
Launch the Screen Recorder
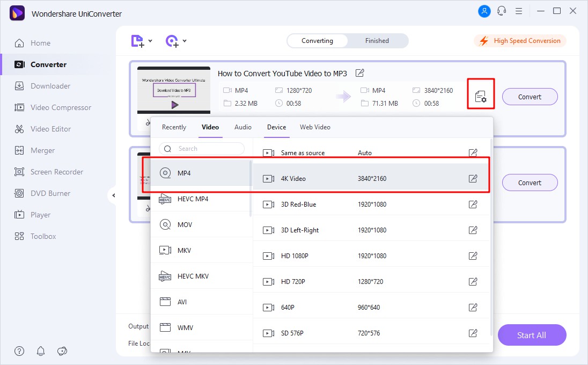(x=56, y=172)
